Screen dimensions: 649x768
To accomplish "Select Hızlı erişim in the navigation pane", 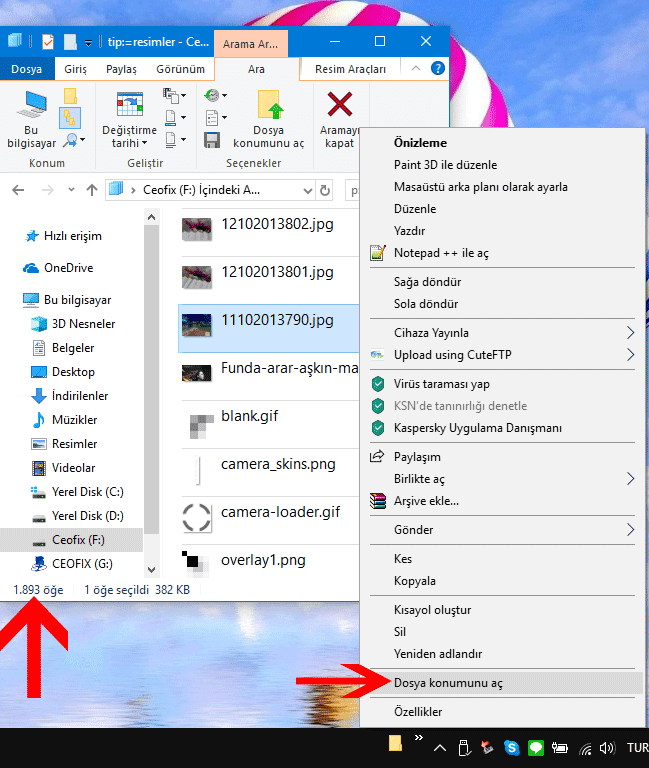I will pos(72,236).
